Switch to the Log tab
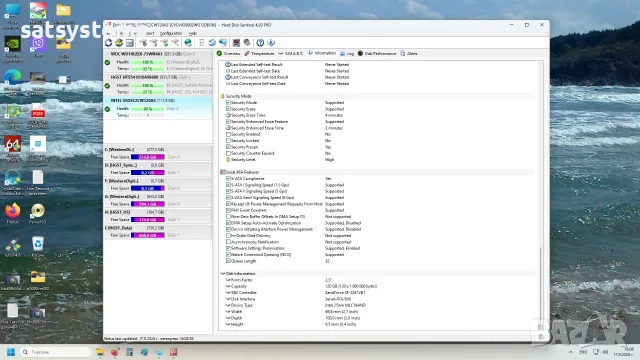The image size is (640, 360). coord(347,53)
